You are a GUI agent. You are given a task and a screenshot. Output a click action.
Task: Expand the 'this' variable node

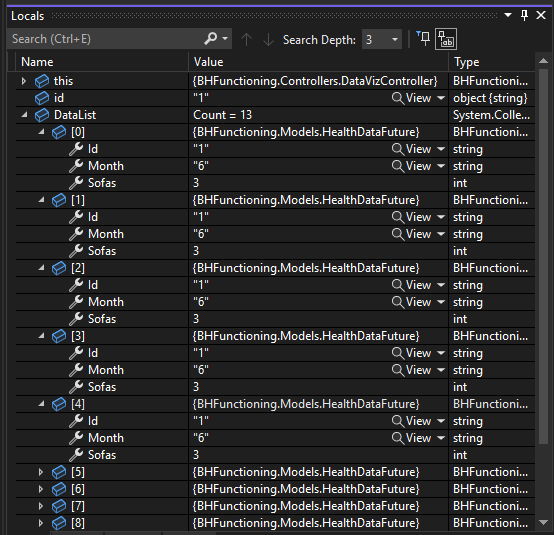click(24, 81)
